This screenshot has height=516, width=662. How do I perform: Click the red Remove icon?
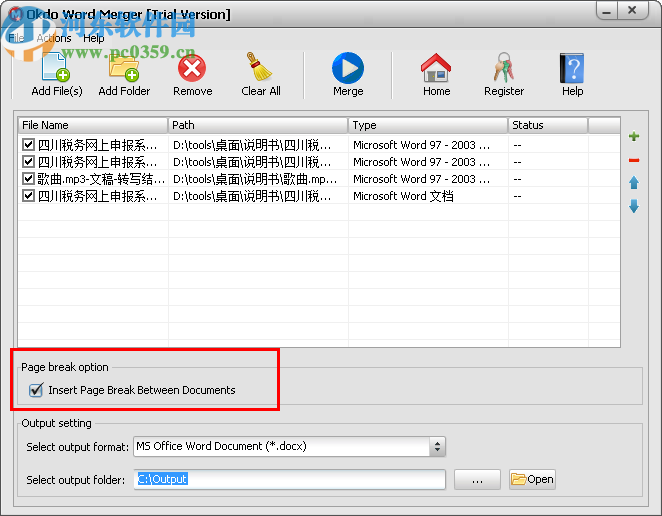(x=192, y=68)
